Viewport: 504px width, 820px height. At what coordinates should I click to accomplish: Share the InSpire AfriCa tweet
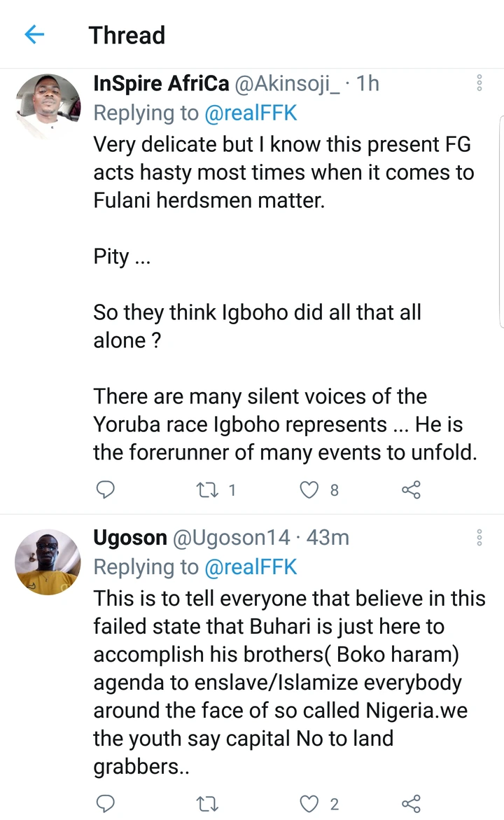(x=411, y=489)
